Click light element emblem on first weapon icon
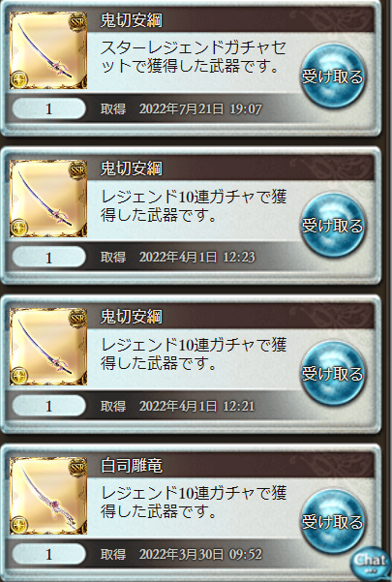Viewport: 392px width, 582px height. [19, 79]
